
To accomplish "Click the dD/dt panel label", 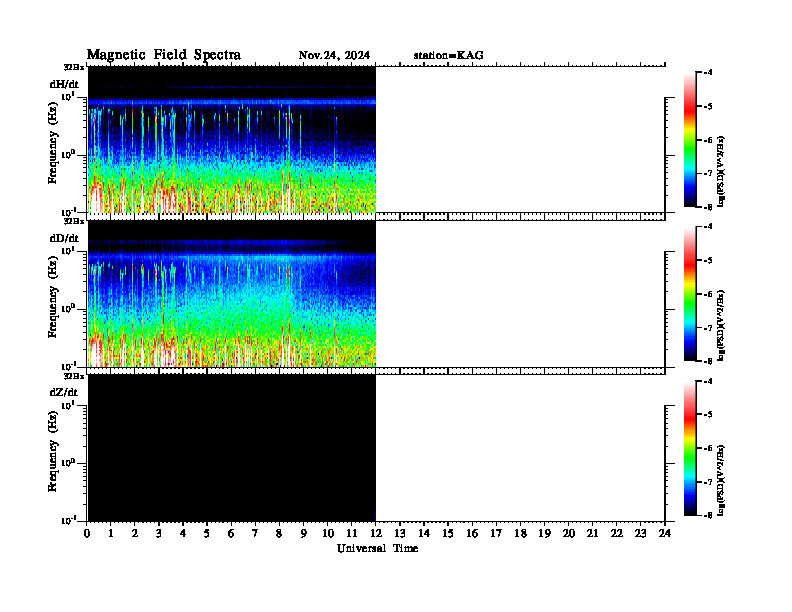I will (x=64, y=238).
